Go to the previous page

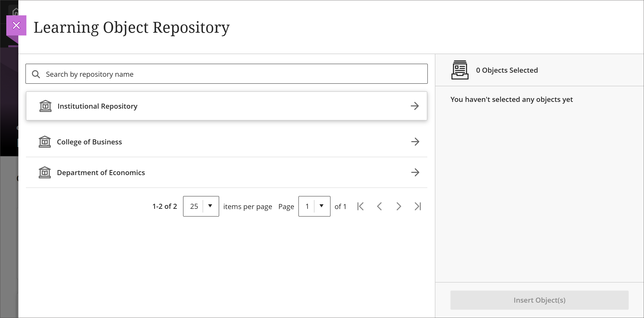coord(380,206)
